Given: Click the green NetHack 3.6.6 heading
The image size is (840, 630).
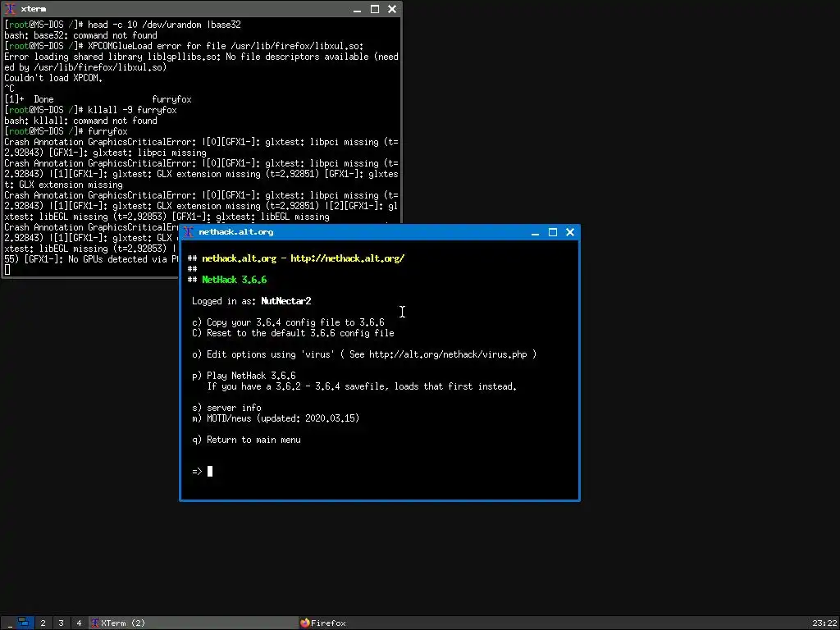Looking at the screenshot, I should tap(234, 281).
